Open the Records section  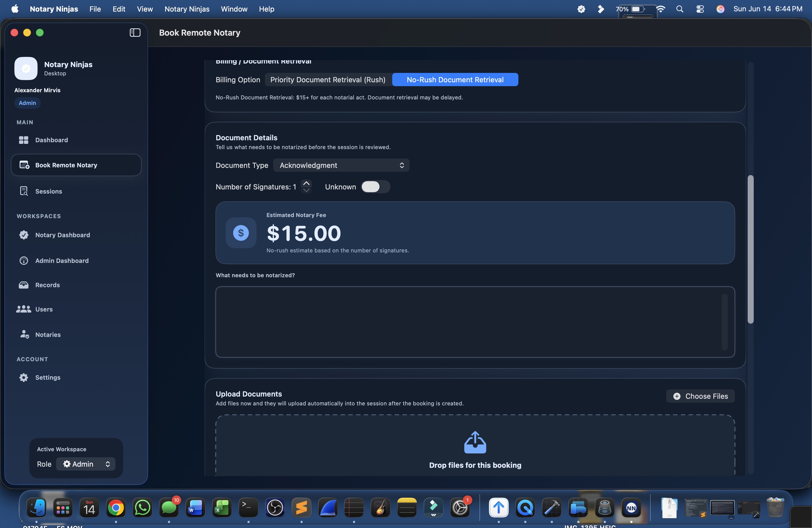pos(76,285)
